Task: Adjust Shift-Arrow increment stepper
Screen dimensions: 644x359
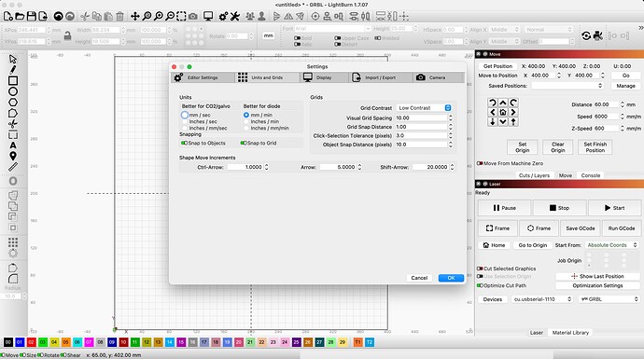Action: (x=452, y=167)
